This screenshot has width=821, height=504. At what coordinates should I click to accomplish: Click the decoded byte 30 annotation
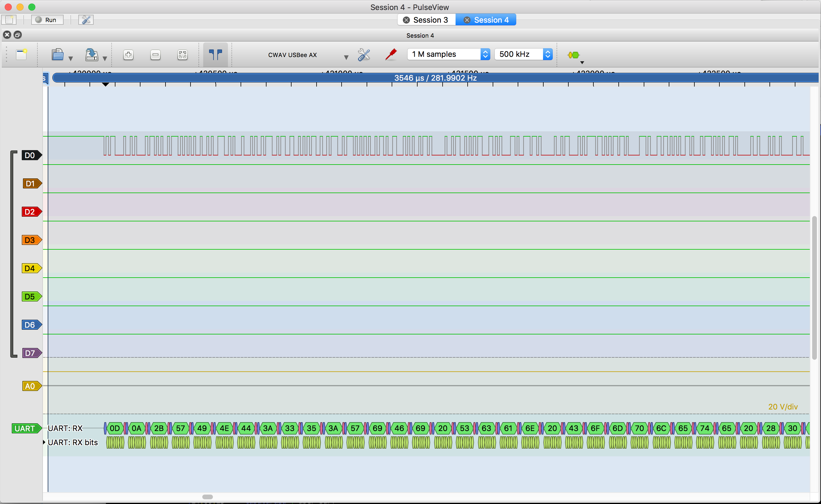coord(793,428)
